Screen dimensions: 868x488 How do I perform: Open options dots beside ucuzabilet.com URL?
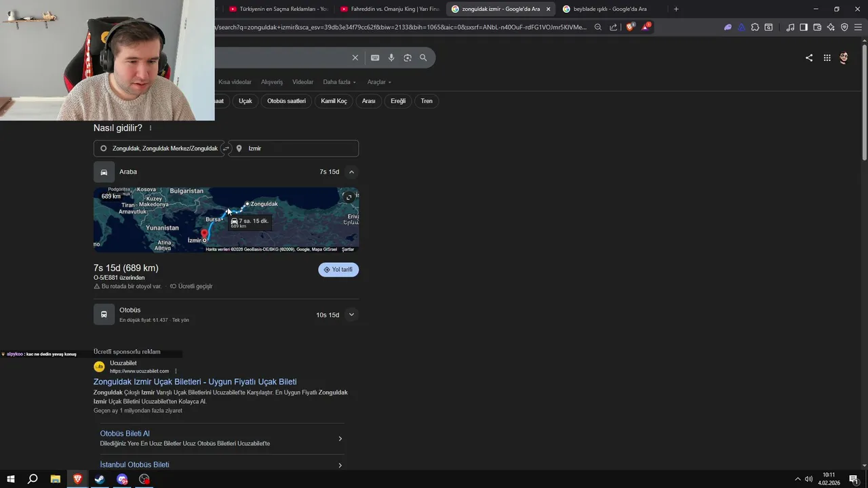176,371
